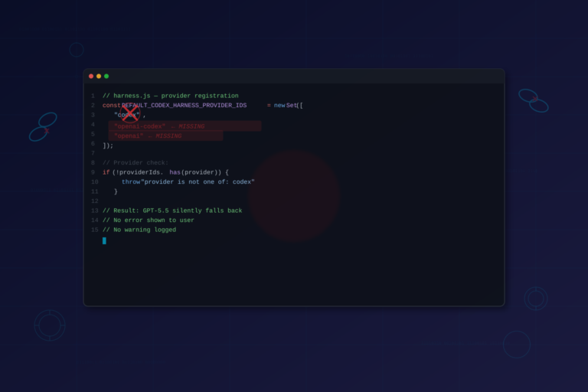Select the comment "// No warning logged"
Image resolution: width=588 pixels, height=392 pixels.
pyautogui.click(x=139, y=230)
